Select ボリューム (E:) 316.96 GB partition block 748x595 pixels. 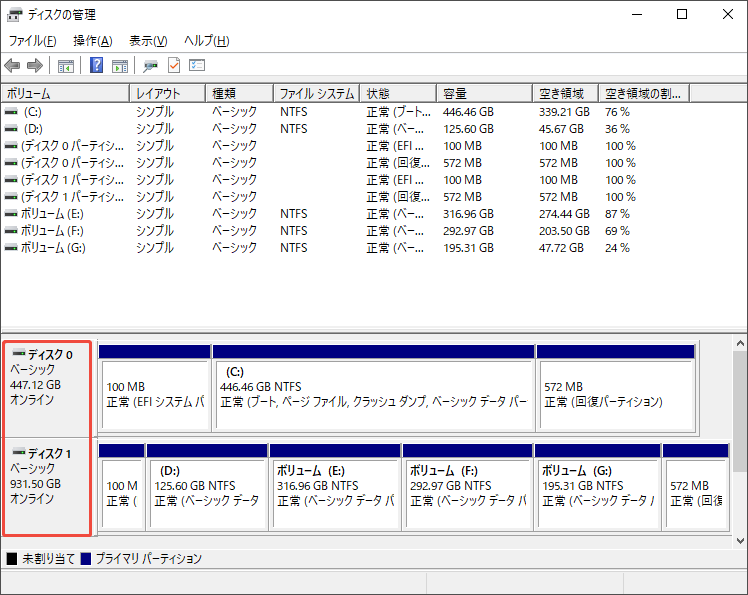point(335,487)
